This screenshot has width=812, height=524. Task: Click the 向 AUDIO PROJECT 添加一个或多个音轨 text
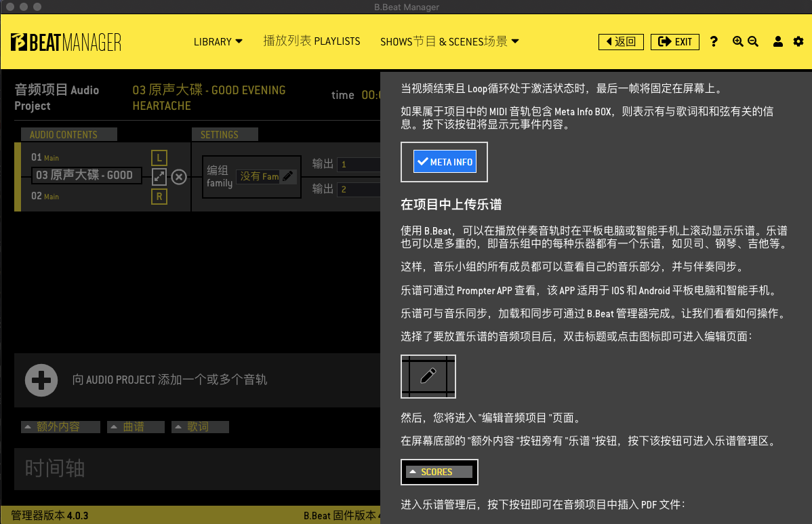[x=170, y=380]
